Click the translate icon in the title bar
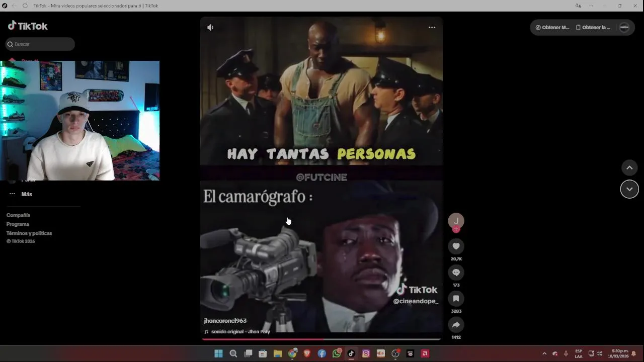Image resolution: width=644 pixels, height=362 pixels. point(578,6)
